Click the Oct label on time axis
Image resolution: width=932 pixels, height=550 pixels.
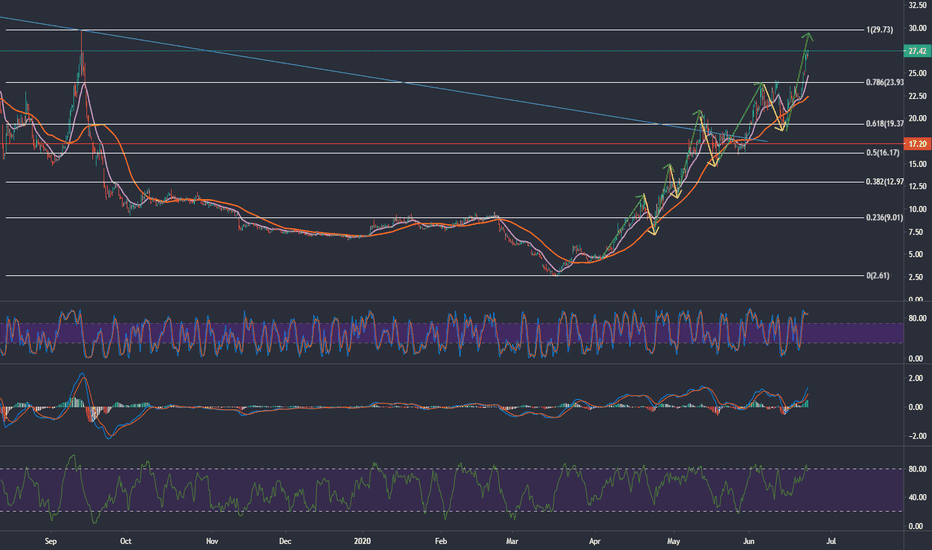125,541
